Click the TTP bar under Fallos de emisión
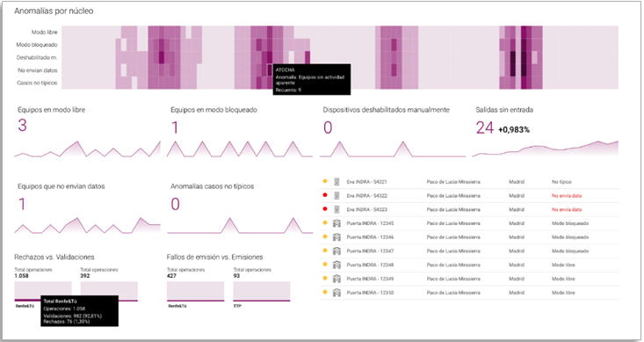The width and height of the screenshot is (644, 342). click(x=262, y=291)
